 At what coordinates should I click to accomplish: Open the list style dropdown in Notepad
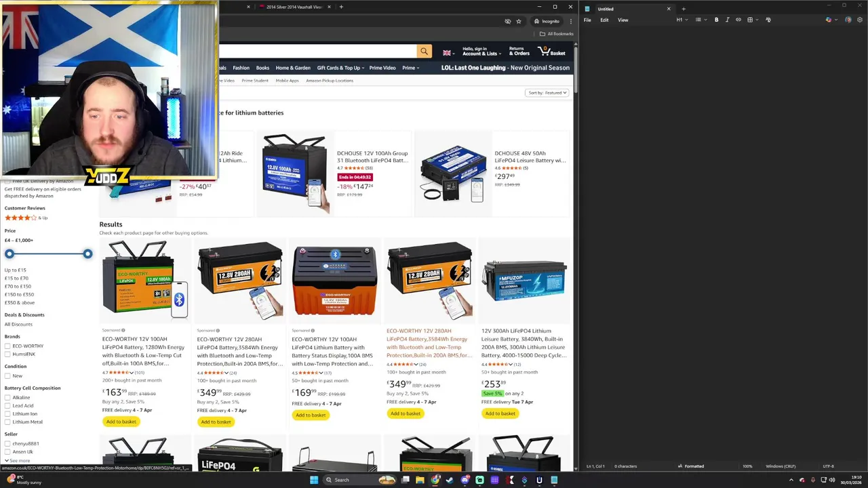tap(700, 20)
